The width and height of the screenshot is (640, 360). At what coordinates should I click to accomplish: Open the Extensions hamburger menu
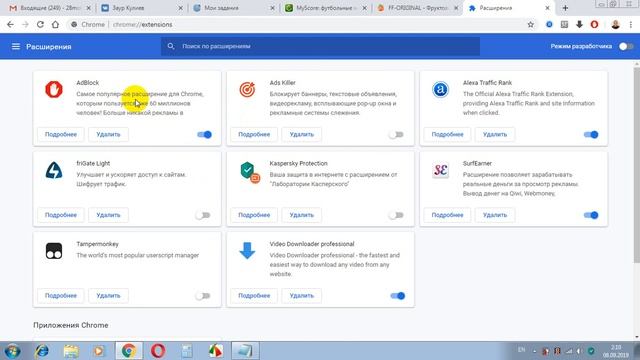[16, 47]
